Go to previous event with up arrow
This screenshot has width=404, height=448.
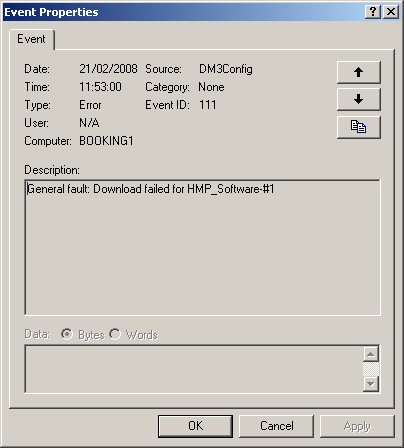[x=359, y=72]
